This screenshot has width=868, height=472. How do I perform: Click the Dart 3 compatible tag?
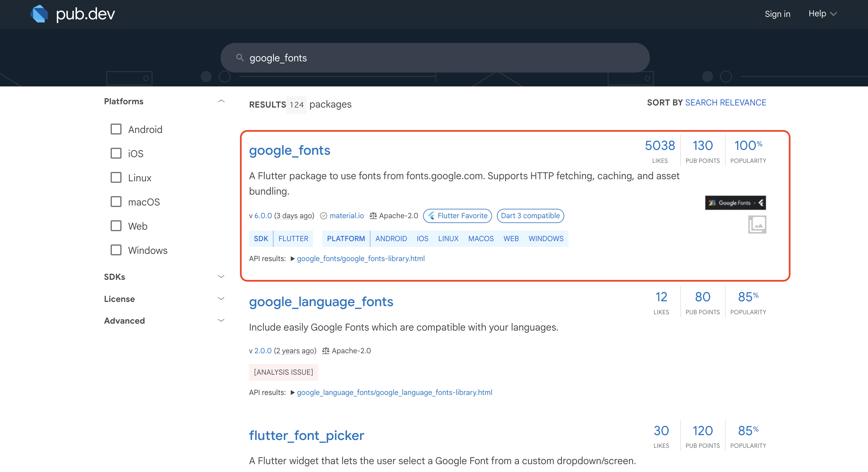[x=530, y=216]
